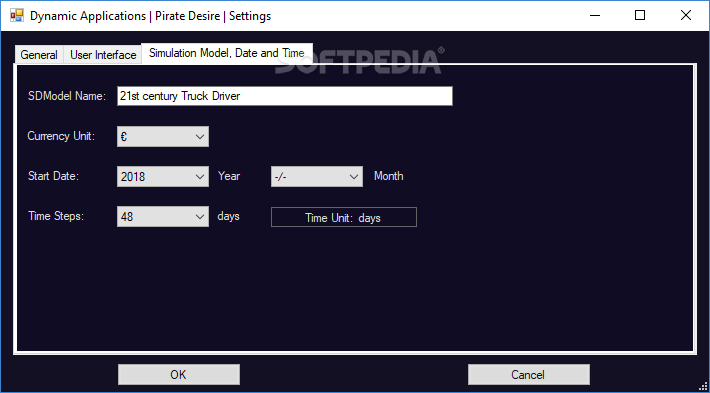Click the resize grip in window corner

point(703,387)
